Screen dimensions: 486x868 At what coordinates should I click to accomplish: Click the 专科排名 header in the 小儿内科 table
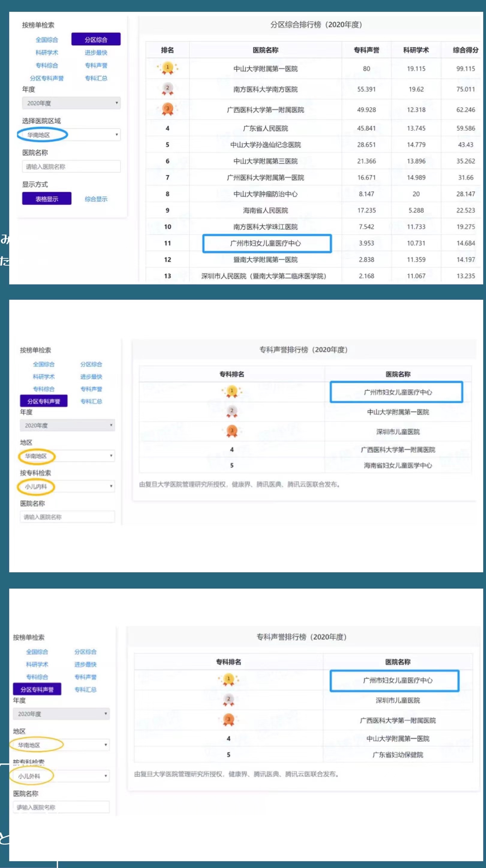tap(231, 374)
